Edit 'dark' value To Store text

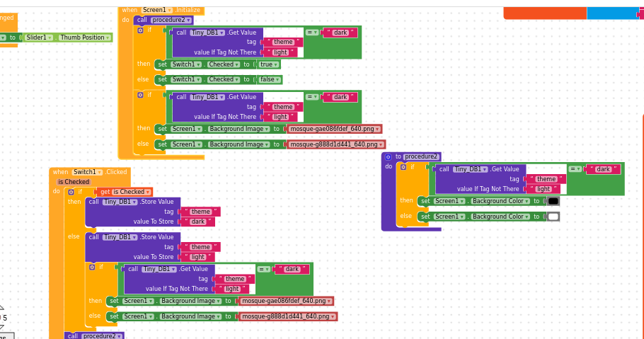tap(198, 222)
